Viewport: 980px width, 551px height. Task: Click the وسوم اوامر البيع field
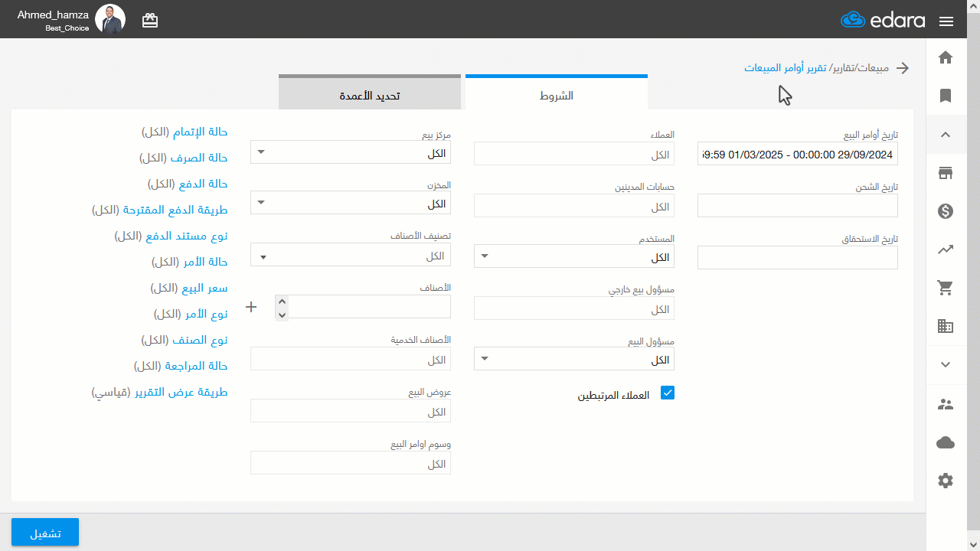tap(351, 463)
